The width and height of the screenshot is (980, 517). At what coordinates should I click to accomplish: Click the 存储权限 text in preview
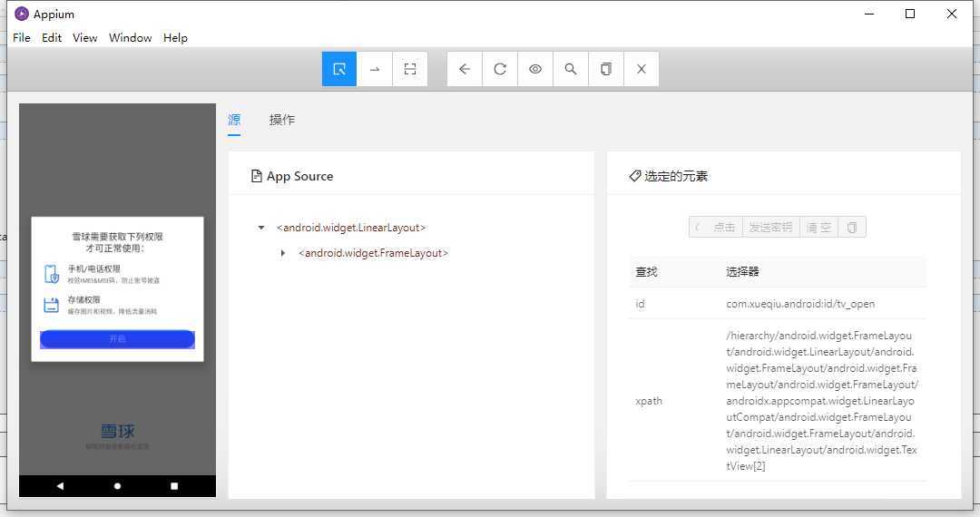83,299
